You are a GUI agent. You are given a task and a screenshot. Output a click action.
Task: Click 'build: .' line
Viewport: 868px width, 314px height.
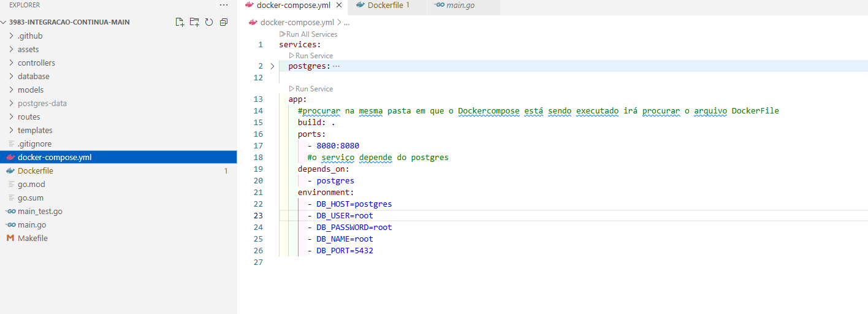pos(316,123)
